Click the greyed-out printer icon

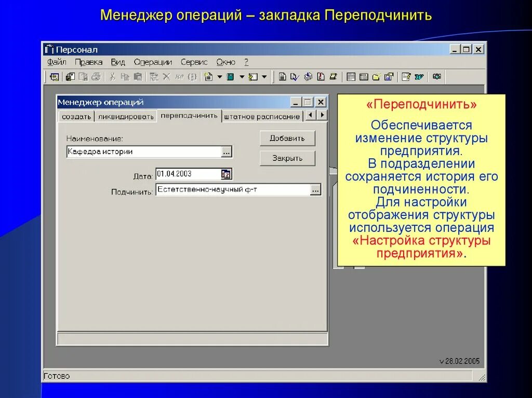click(x=96, y=77)
